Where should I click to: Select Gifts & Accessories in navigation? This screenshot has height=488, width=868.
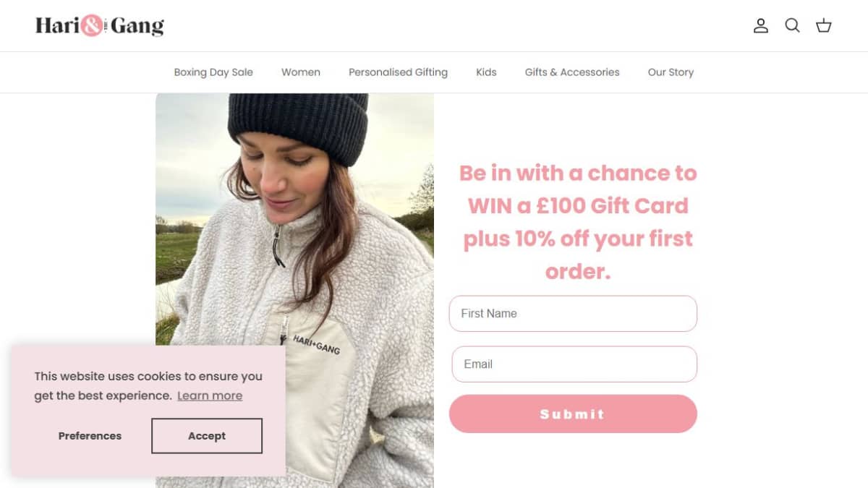[x=572, y=72]
